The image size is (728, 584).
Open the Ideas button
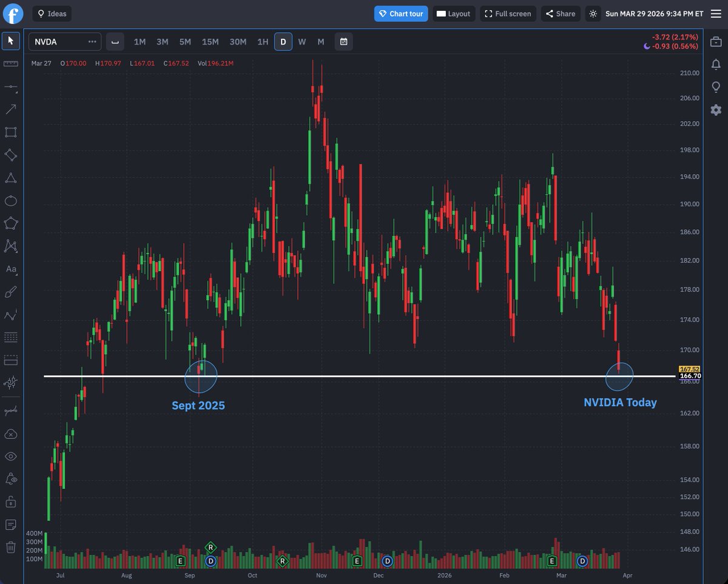pos(52,14)
